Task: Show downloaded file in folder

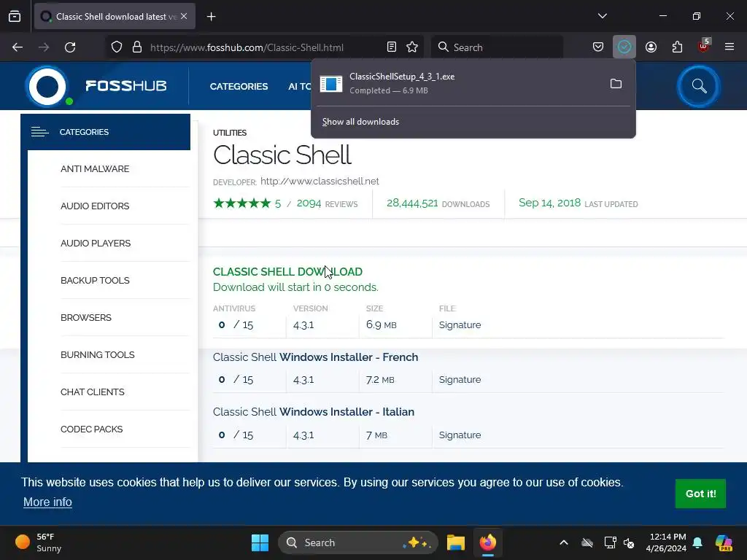Action: click(616, 84)
